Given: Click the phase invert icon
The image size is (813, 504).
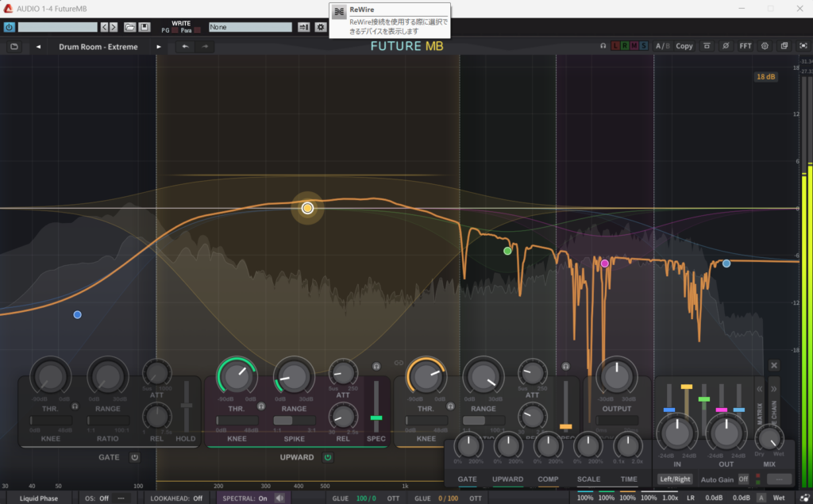Looking at the screenshot, I should 725,46.
